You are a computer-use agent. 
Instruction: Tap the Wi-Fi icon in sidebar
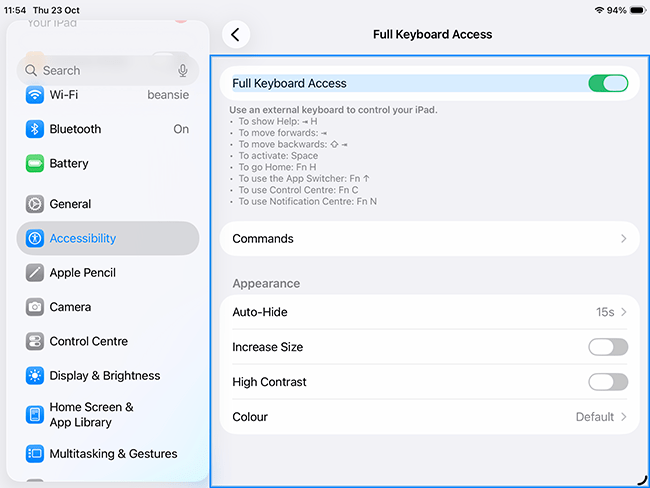pos(35,95)
